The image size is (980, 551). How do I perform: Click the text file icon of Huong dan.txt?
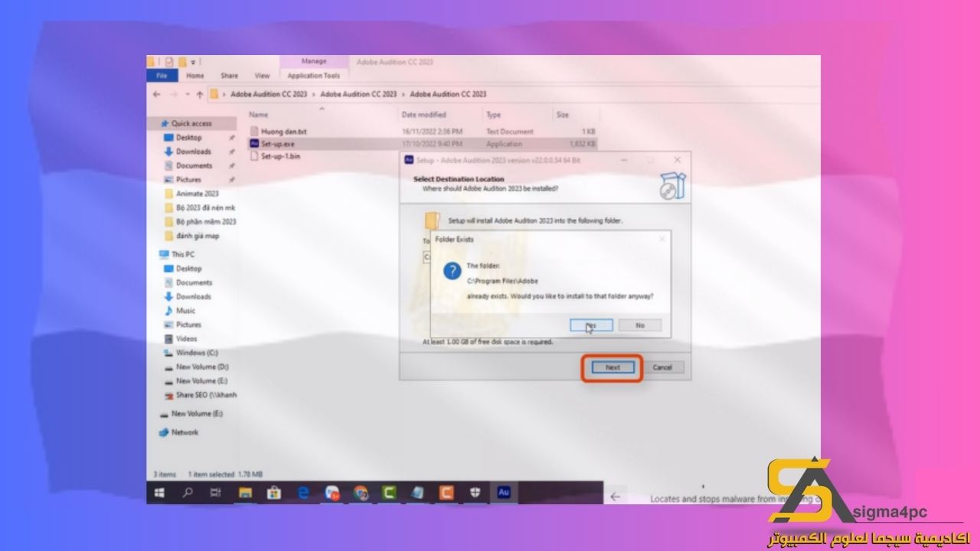click(255, 131)
